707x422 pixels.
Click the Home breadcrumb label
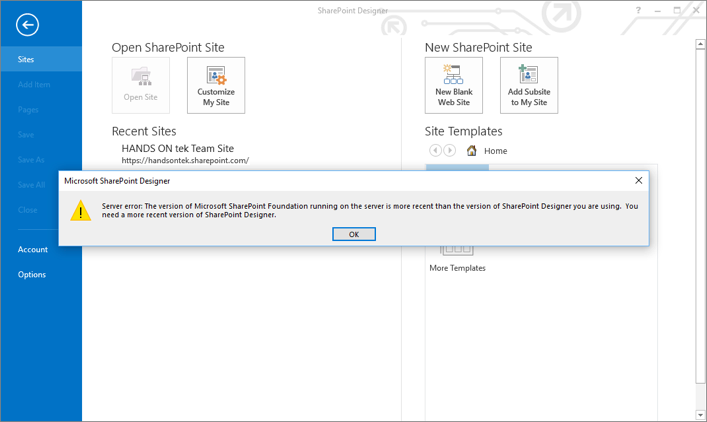coord(496,151)
